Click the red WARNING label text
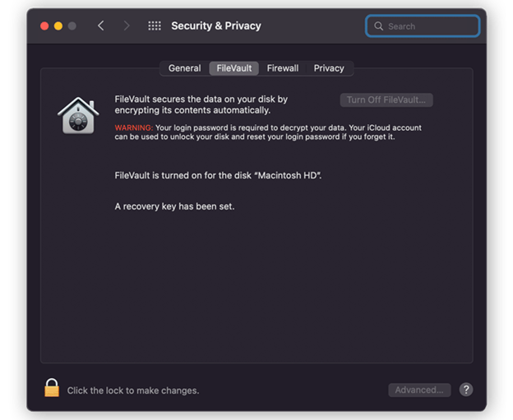This screenshot has width=513, height=420. click(x=133, y=127)
